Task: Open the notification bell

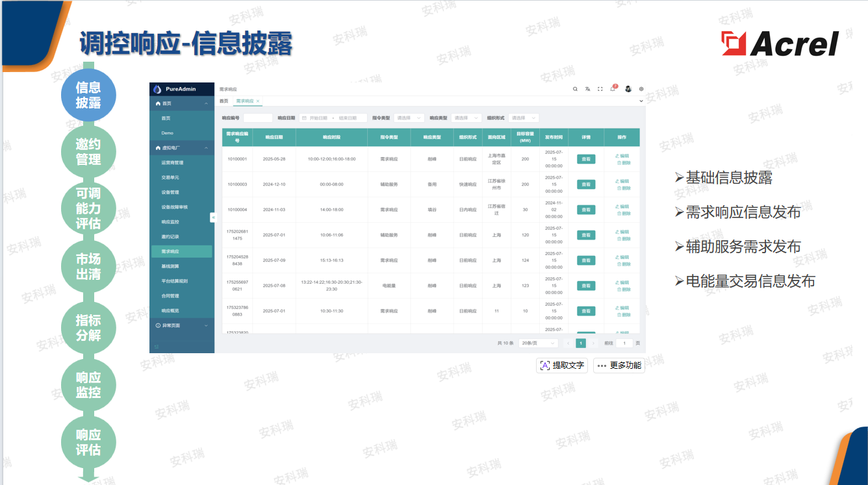Action: 613,89
